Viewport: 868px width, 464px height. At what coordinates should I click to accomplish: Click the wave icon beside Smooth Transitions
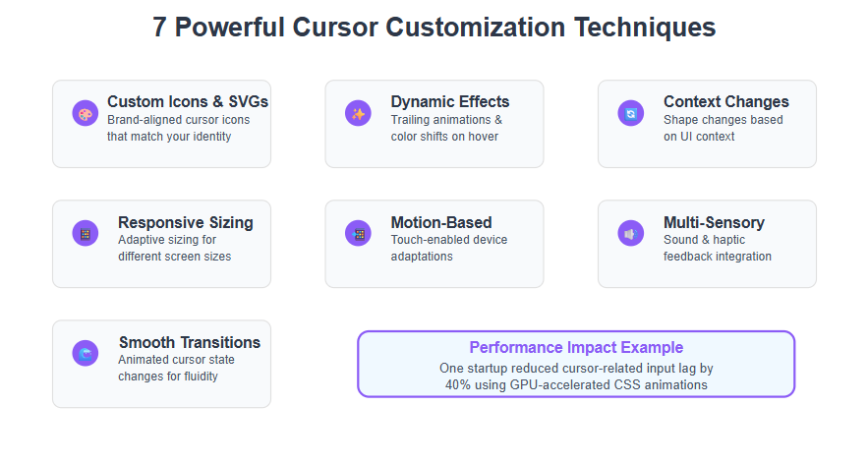[x=86, y=353]
